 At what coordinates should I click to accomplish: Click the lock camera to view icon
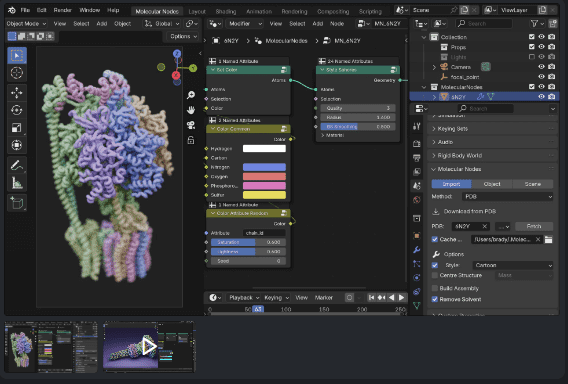[191, 140]
